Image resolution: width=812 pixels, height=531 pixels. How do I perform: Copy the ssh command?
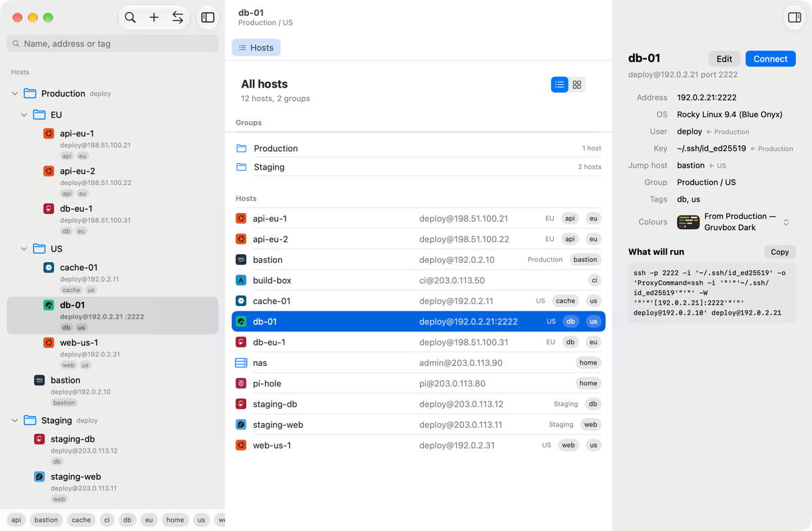point(779,252)
